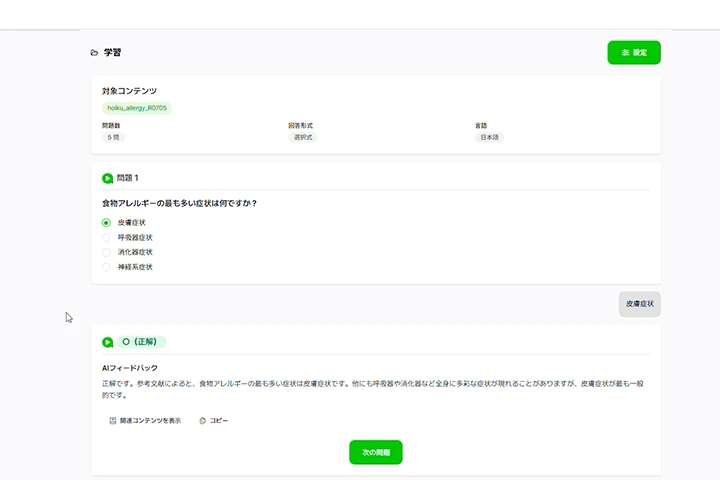Click the AIフィードバック heading
Image resolution: width=720 pixels, height=480 pixels.
point(130,368)
